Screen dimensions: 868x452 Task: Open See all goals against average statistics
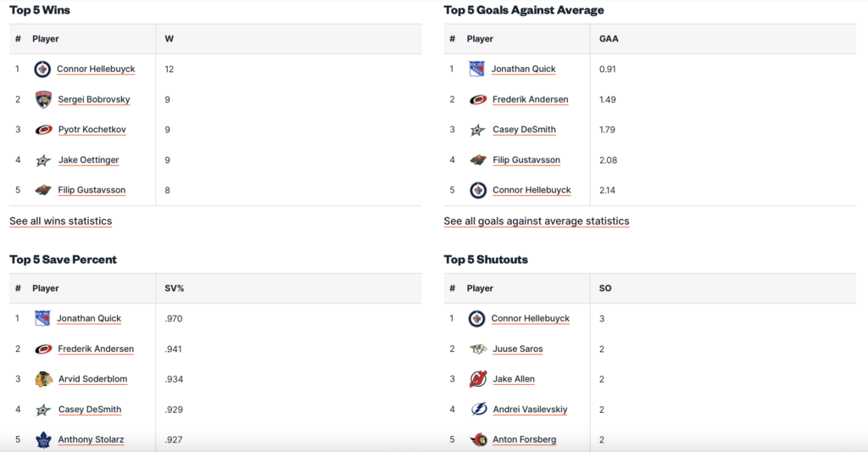pos(536,221)
